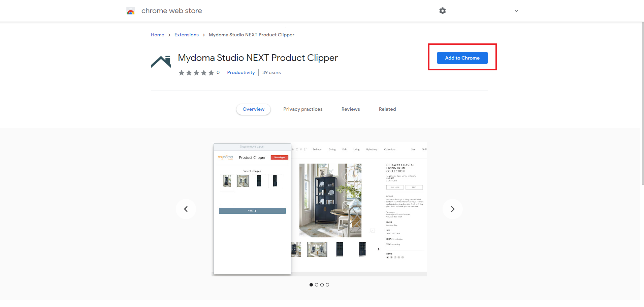
Task: Click the "chrome web store" header title
Action: (172, 11)
